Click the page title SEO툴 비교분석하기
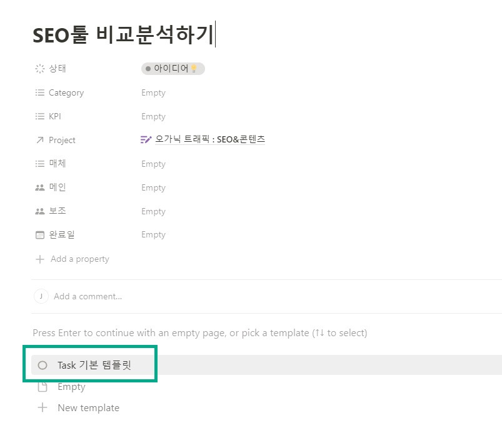The width and height of the screenshot is (502, 448). 123,34
